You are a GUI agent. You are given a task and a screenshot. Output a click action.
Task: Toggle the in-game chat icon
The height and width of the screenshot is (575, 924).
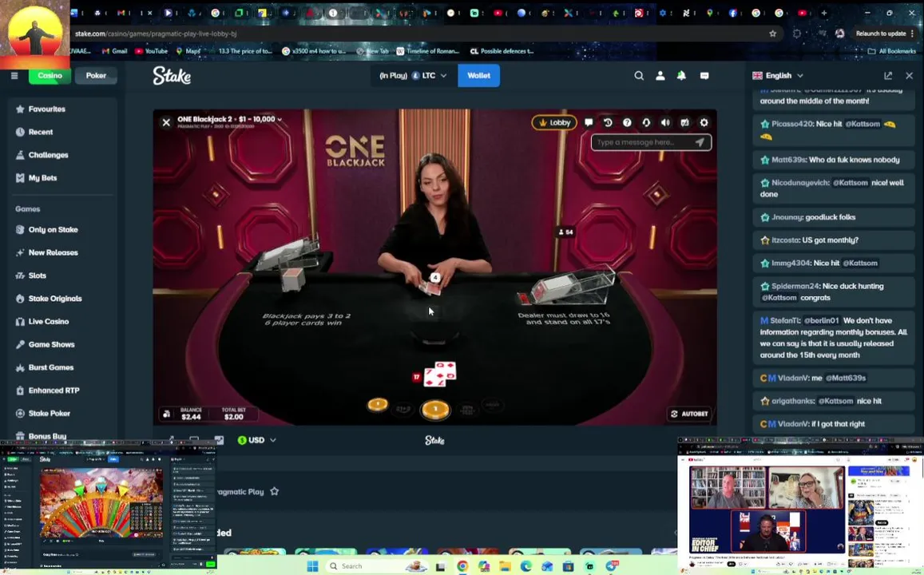coord(588,122)
